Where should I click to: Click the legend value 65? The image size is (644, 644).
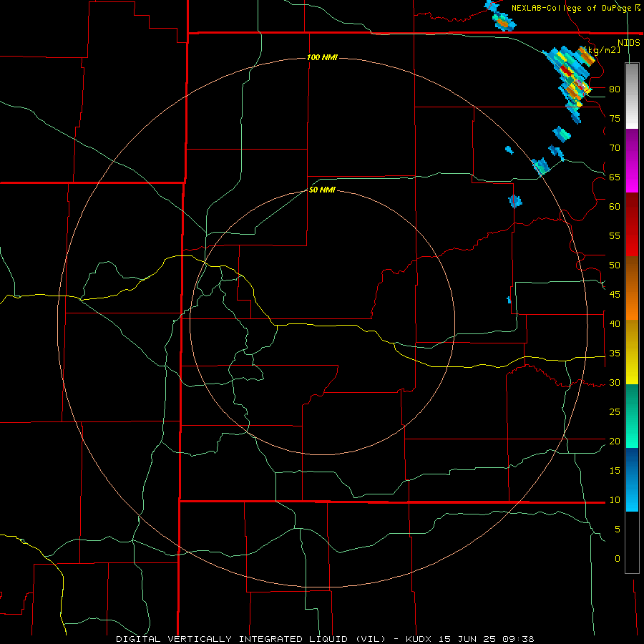point(615,177)
